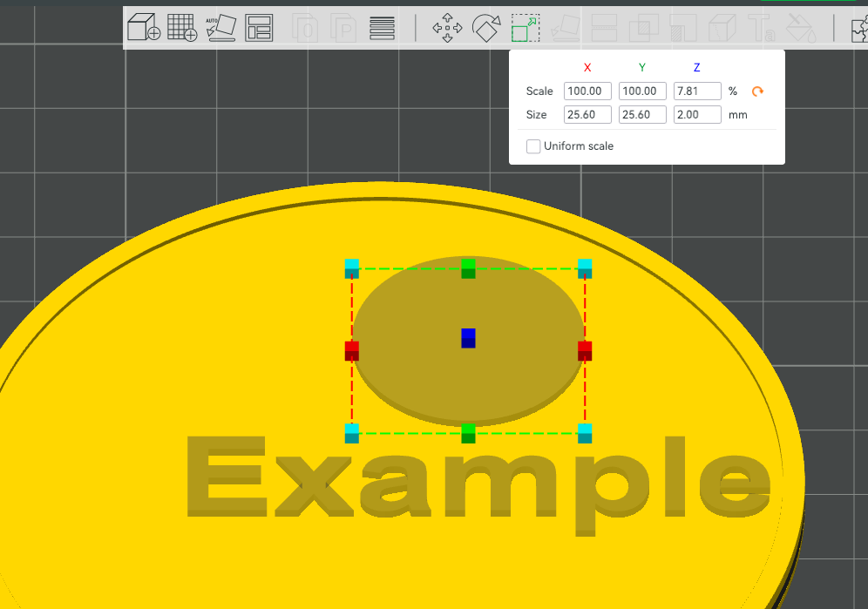Select the Rotate tool

pos(486,28)
